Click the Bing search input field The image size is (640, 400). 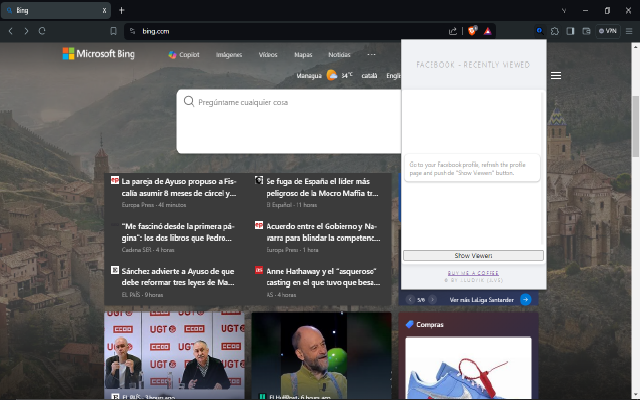coord(290,102)
